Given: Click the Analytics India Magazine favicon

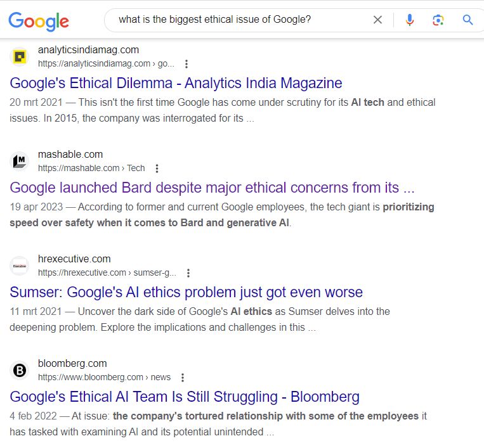Looking at the screenshot, I should click(20, 57).
